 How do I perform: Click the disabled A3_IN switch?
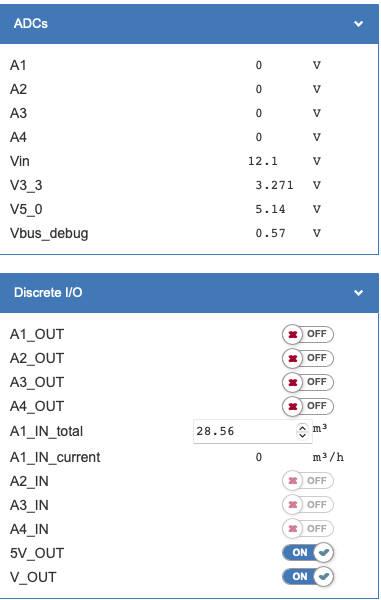pos(308,505)
